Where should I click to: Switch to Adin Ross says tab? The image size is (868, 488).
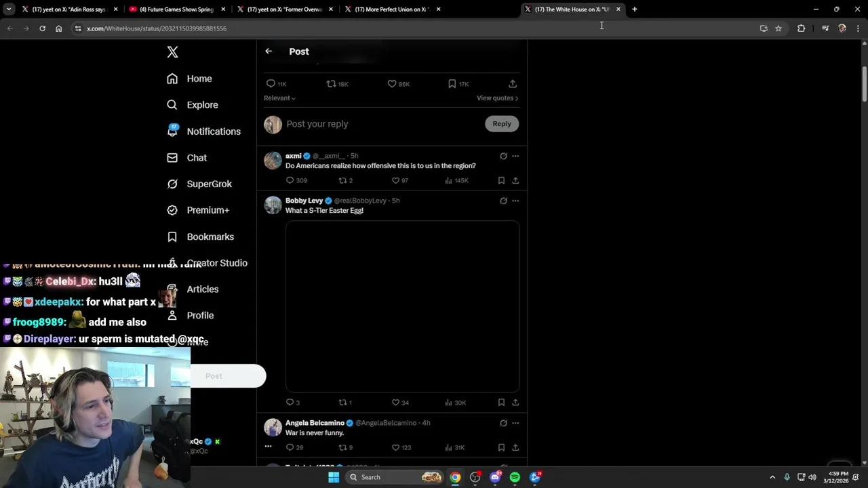click(x=68, y=9)
